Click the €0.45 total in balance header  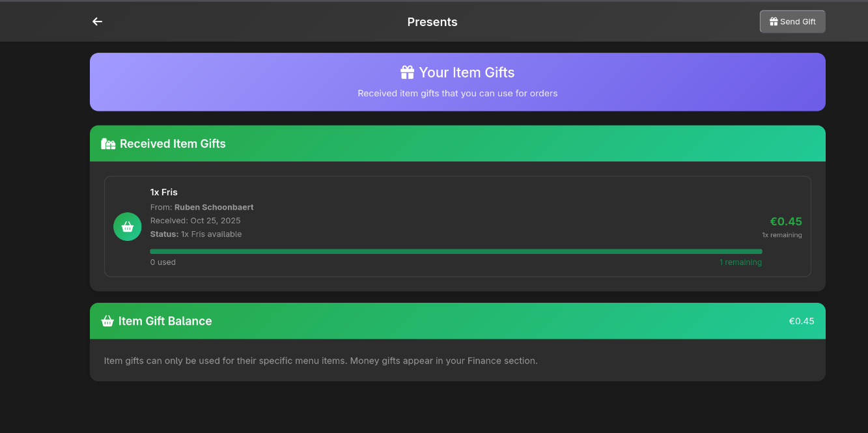click(x=801, y=321)
